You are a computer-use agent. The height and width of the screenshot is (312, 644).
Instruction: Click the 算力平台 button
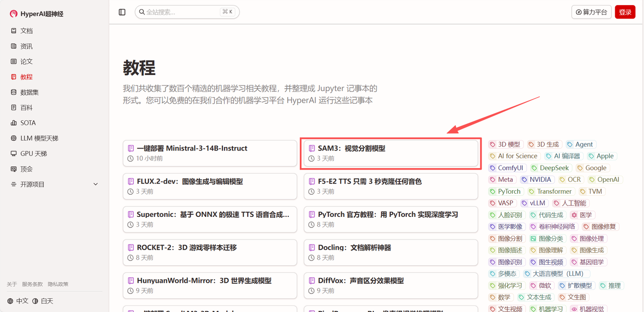(591, 12)
